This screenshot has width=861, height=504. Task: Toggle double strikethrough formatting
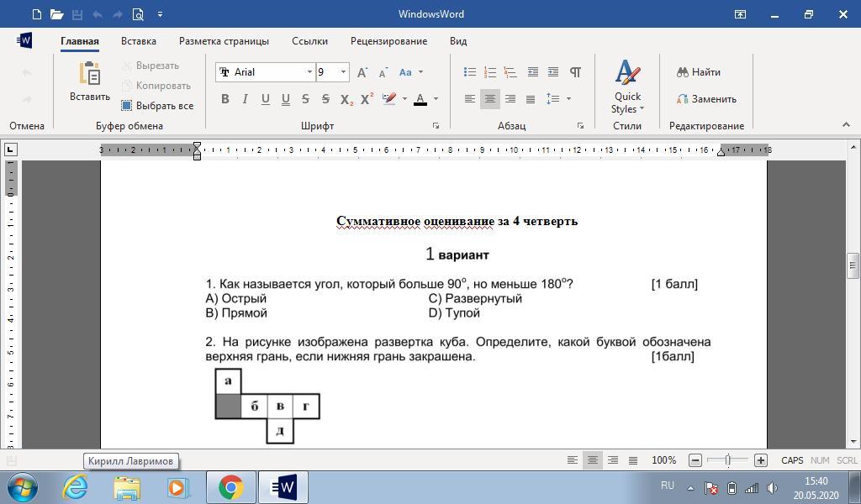tap(325, 99)
